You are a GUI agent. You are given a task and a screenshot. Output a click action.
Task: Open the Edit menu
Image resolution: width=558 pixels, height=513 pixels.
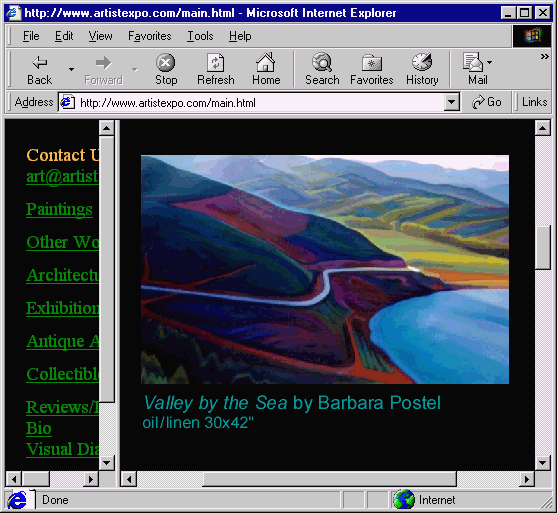[64, 36]
